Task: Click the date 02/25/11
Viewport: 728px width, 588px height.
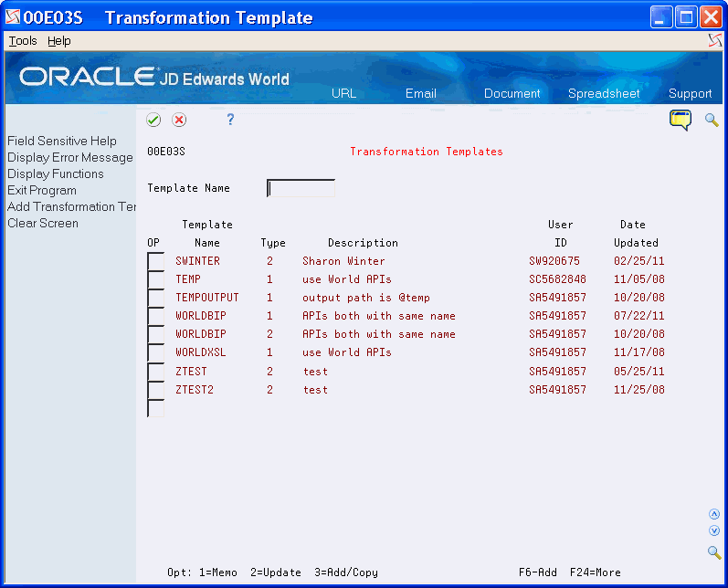Action: [x=638, y=261]
